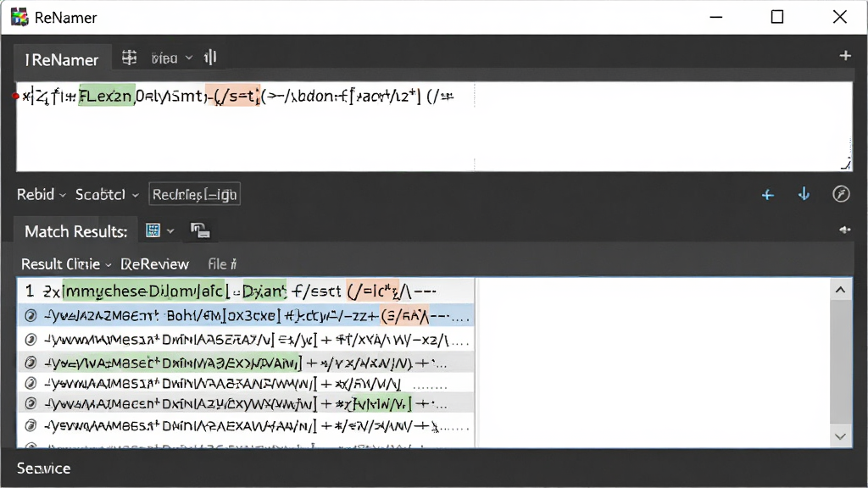The width and height of the screenshot is (868, 488).
Task: Click inside the expression input field
Action: 434,127
